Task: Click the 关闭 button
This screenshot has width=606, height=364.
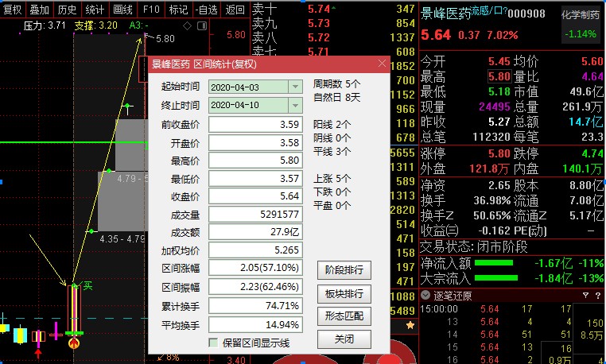Action: coord(344,339)
